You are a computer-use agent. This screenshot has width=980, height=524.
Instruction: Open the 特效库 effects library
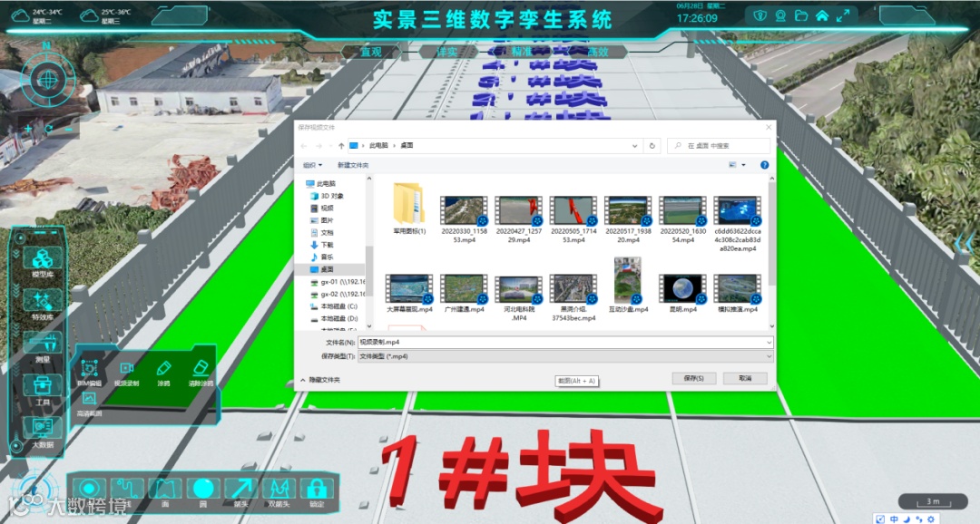click(x=43, y=305)
